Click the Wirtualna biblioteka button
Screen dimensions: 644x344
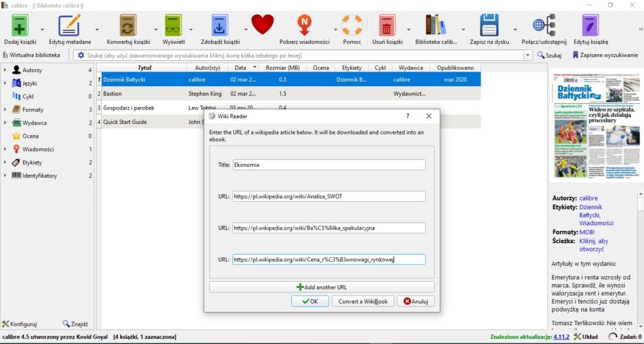click(x=31, y=55)
